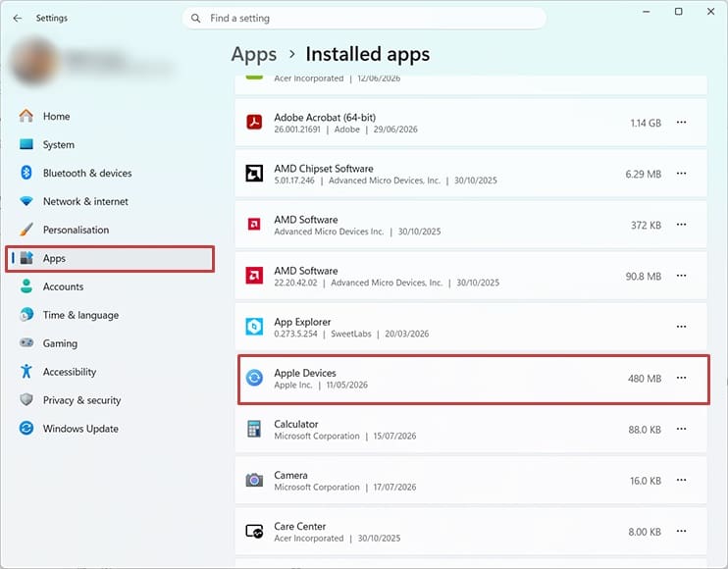The image size is (728, 569).
Task: Click the Care Center app name
Action: coord(300,526)
